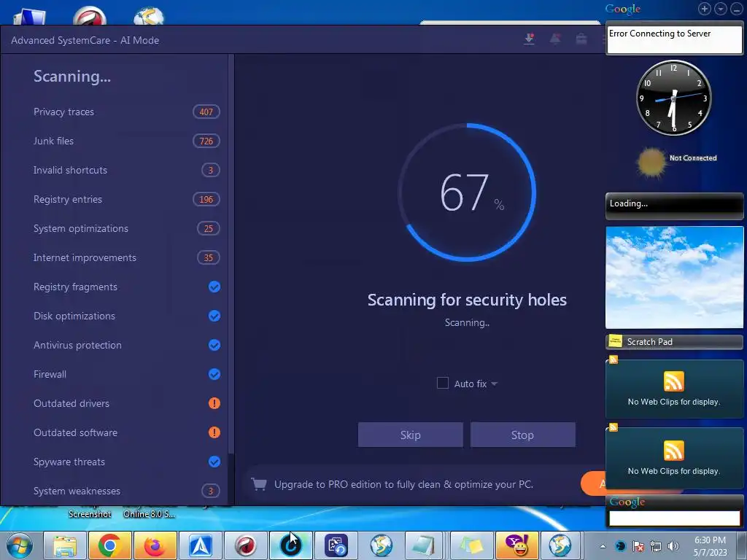
Task: Click the Junk files count badge 726
Action: coord(206,141)
